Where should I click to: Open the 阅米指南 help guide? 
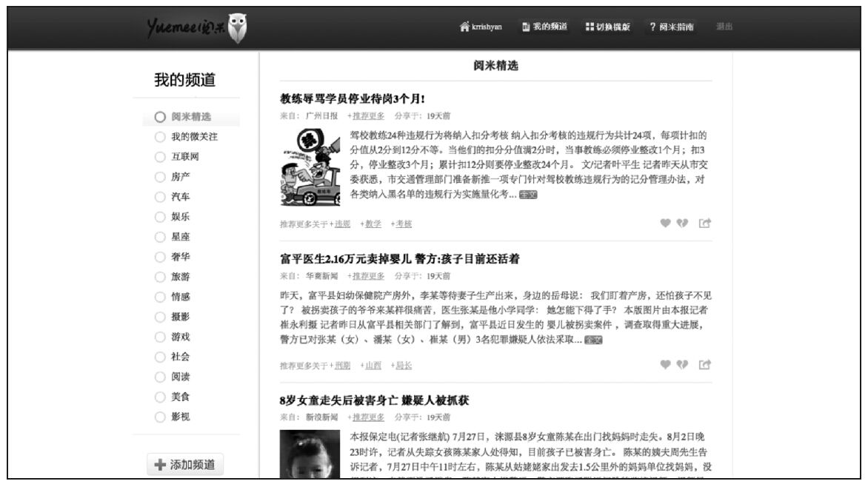(x=672, y=27)
